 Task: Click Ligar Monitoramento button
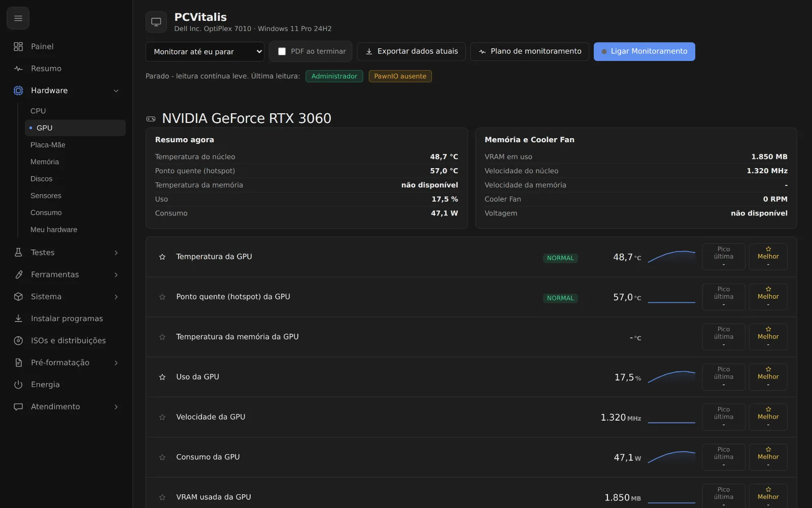[645, 51]
